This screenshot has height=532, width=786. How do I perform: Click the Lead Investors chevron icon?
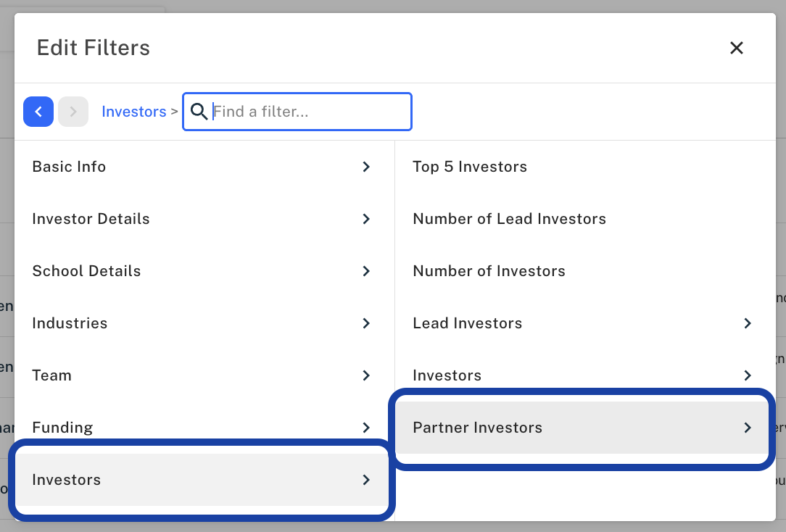click(748, 323)
